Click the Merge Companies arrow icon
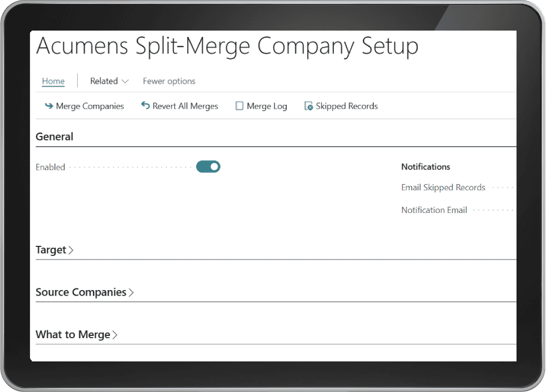Viewport: 546px width, 392px height. 49,106
